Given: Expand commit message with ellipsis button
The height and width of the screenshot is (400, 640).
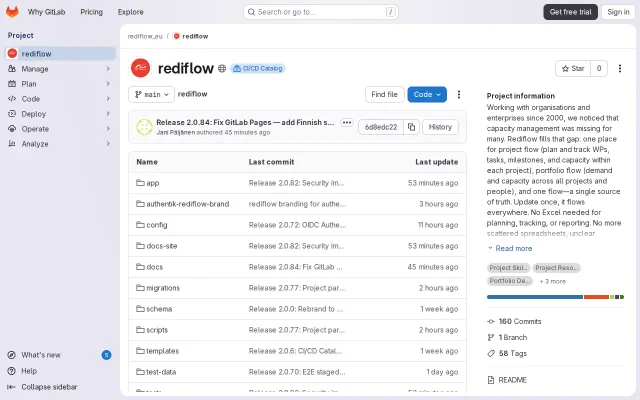Looking at the screenshot, I should 347,122.
